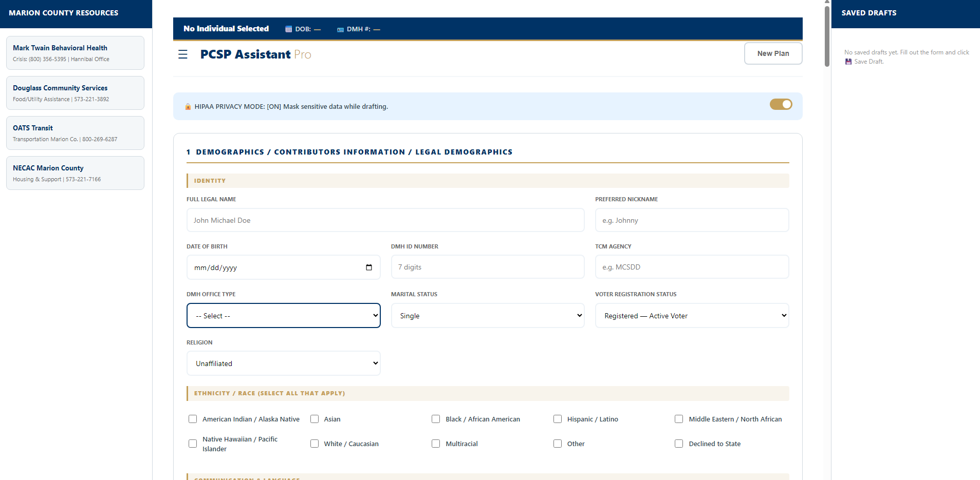Turn off the HIPAA Privacy Mode toggle

(x=781, y=104)
